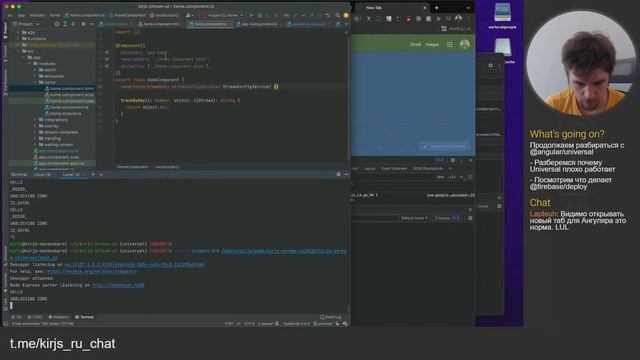
Task: Expand the admin folder
Action: pyautogui.click(x=35, y=70)
